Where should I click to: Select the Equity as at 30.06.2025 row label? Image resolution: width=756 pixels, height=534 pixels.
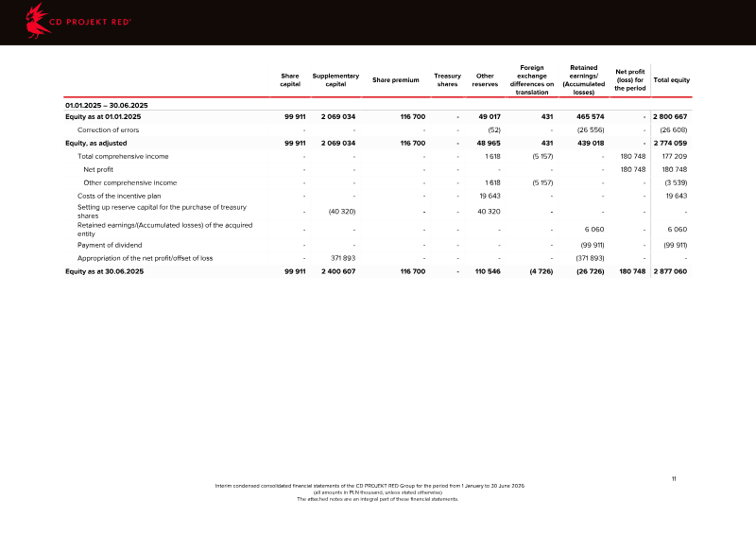pos(105,271)
